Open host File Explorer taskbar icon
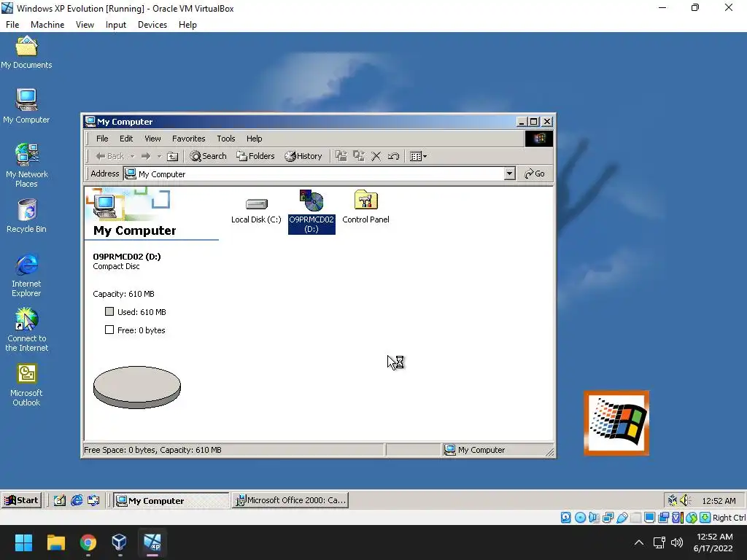747x560 pixels. [x=56, y=542]
